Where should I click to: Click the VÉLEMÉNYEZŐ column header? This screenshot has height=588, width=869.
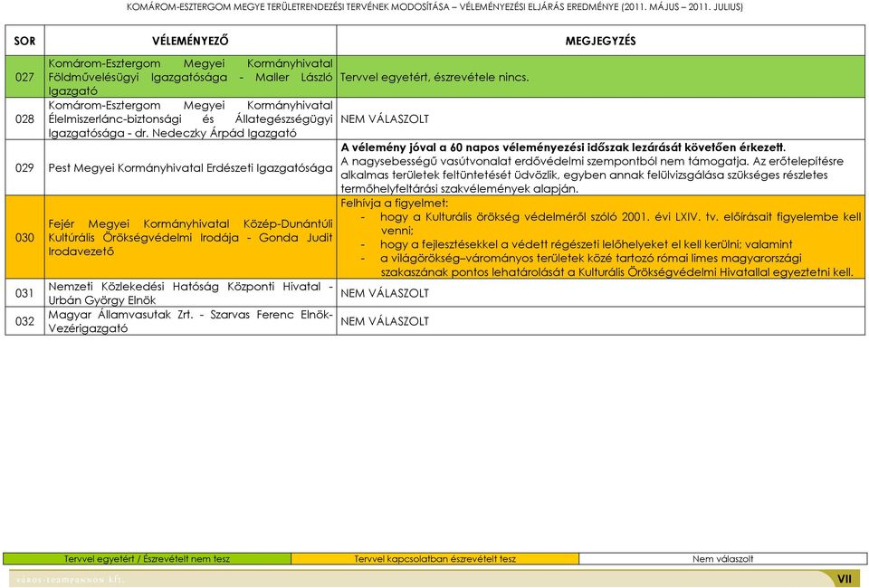click(x=190, y=41)
